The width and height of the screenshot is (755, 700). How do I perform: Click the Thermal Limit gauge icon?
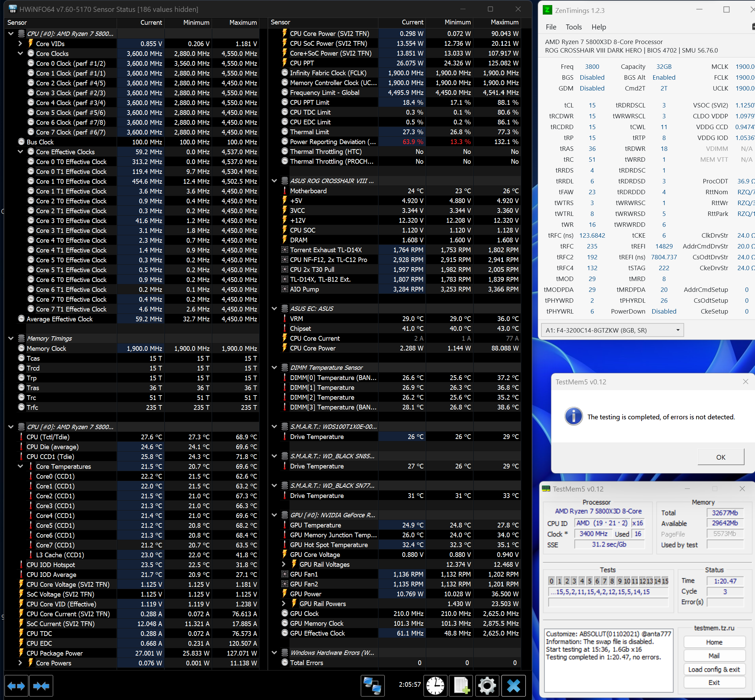[285, 132]
